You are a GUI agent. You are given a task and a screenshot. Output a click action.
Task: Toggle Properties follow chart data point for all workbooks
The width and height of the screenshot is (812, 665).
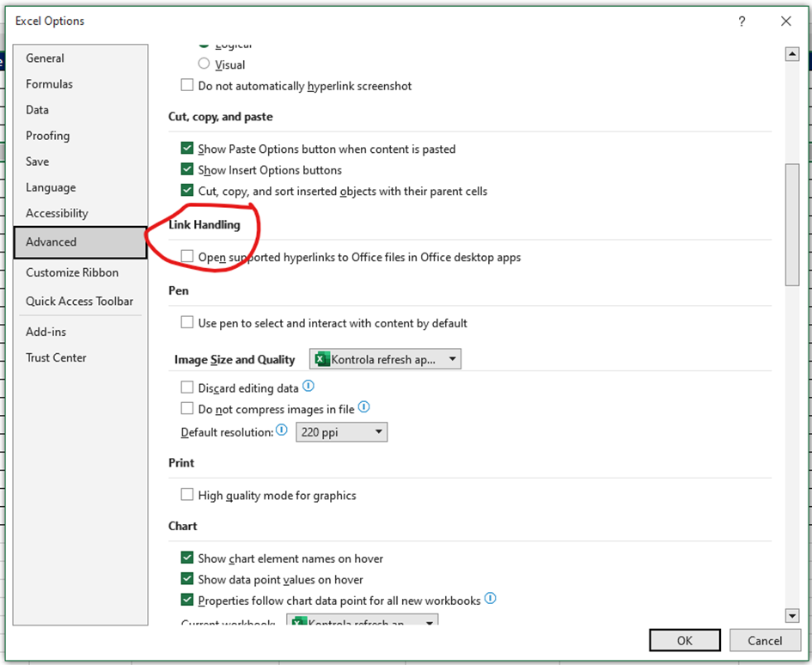[x=187, y=600]
